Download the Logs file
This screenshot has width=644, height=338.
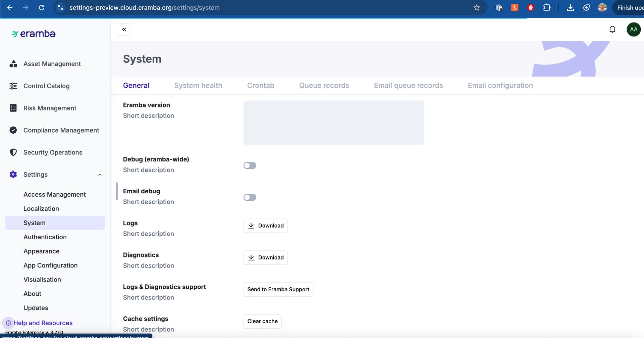265,226
